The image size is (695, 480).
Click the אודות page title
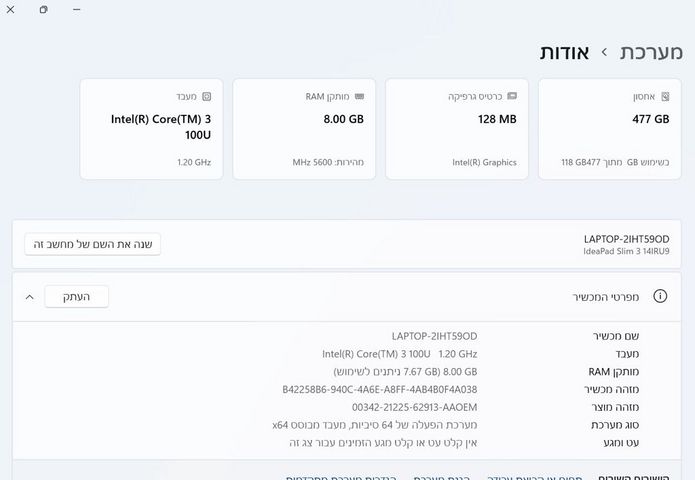(564, 52)
